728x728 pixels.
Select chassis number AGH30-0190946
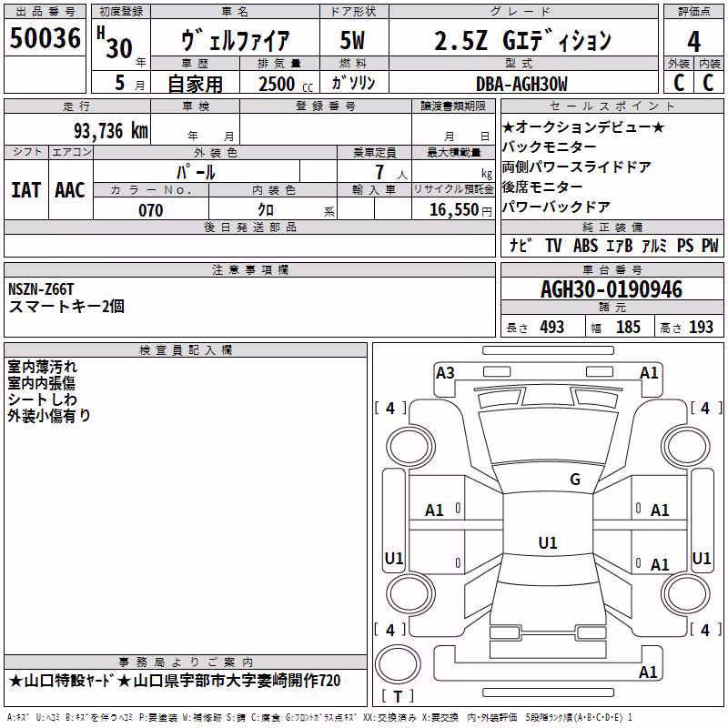(x=612, y=289)
